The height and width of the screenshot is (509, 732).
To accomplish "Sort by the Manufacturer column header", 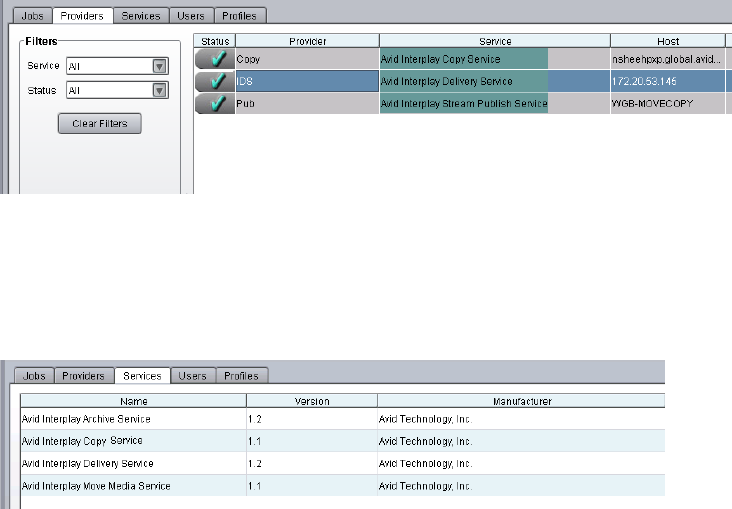I will 521,401.
